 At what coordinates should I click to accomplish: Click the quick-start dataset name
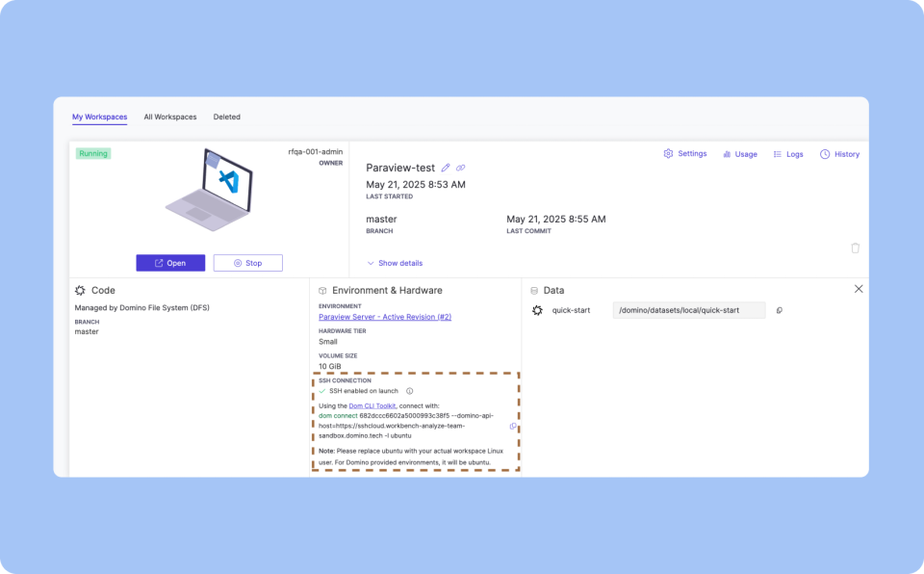[x=571, y=310]
